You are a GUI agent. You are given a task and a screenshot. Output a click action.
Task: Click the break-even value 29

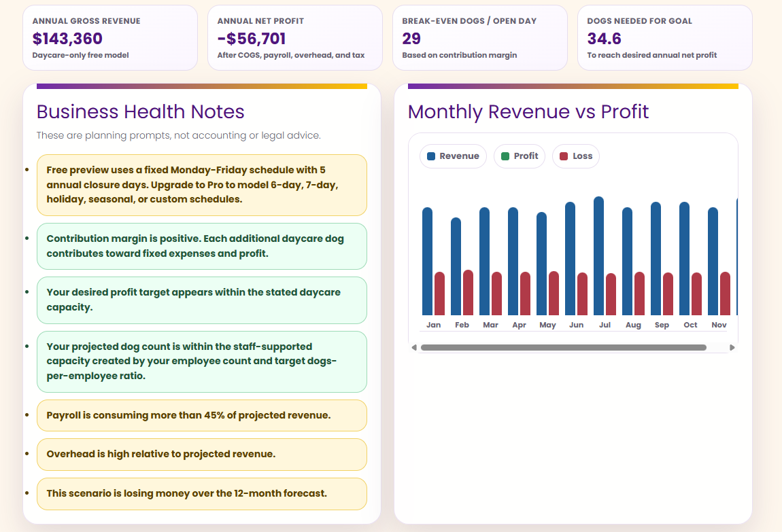point(411,38)
